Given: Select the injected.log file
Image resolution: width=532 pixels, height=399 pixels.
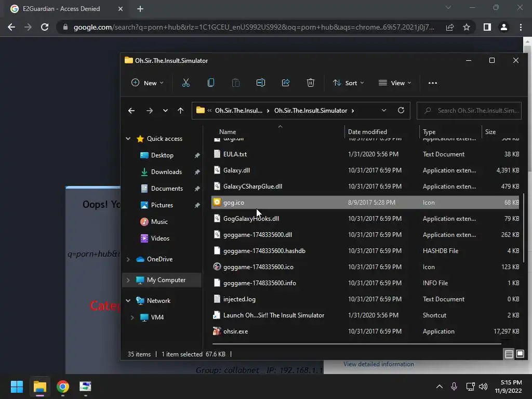Looking at the screenshot, I should tap(365, 299).
